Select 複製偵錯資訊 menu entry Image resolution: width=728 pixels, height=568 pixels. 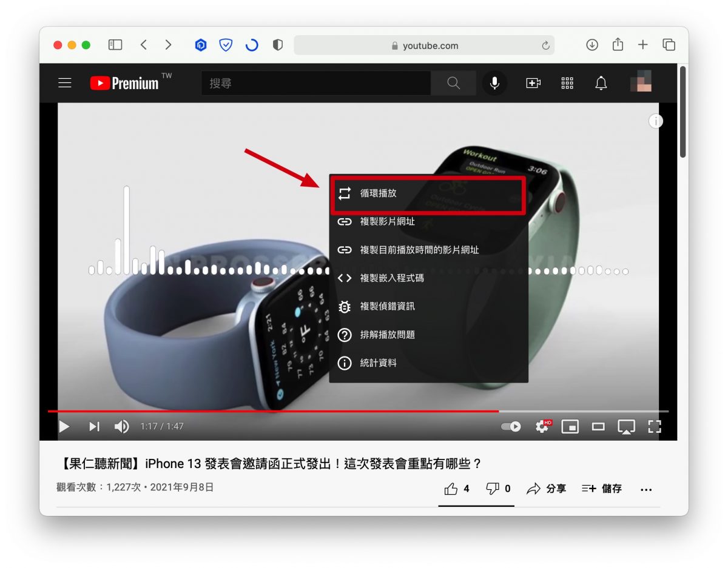tap(428, 307)
